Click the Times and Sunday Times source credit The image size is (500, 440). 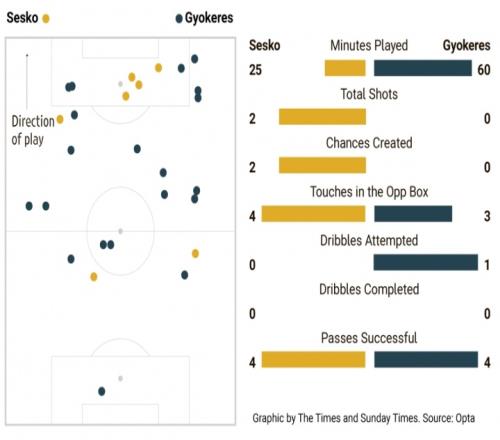click(363, 418)
